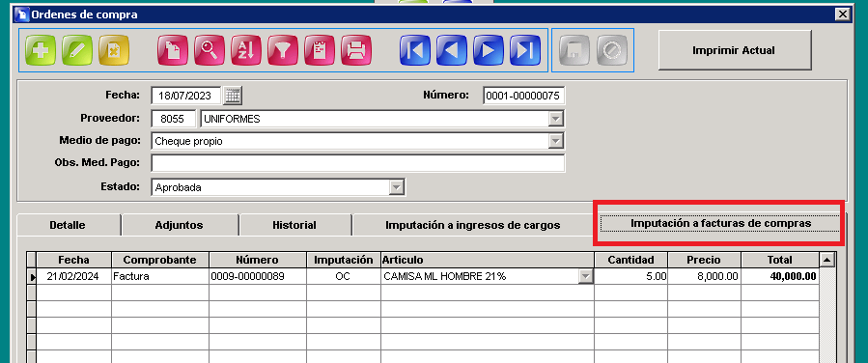Click the green plus add-record icon
The height and width of the screenshot is (363, 868).
point(41,50)
